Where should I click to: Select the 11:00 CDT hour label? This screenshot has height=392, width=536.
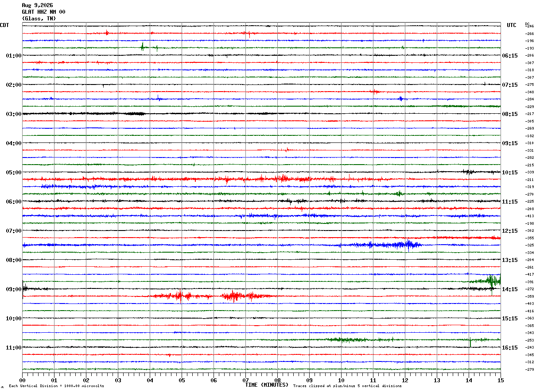point(14,348)
